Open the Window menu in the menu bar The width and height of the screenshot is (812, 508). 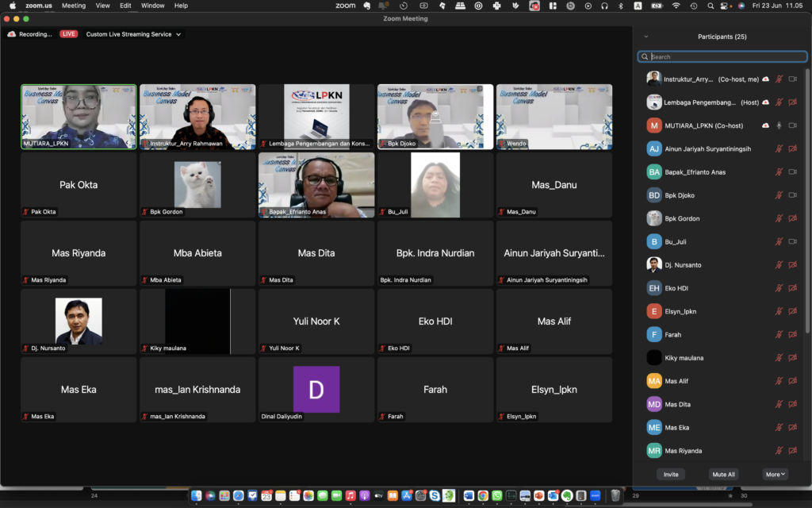tap(153, 6)
